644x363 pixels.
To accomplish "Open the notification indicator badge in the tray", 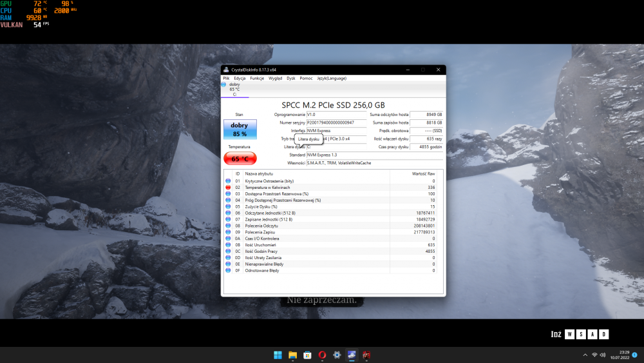I will [x=635, y=355].
